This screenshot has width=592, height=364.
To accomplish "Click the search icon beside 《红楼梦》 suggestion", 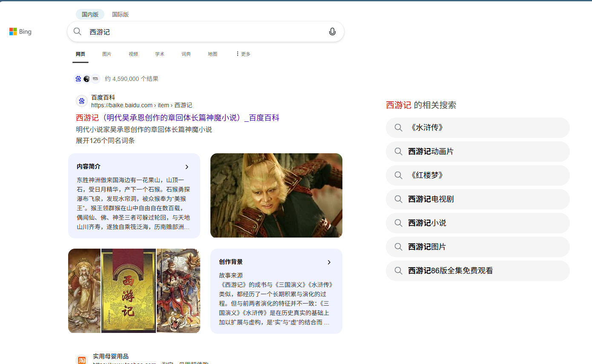I will [398, 175].
